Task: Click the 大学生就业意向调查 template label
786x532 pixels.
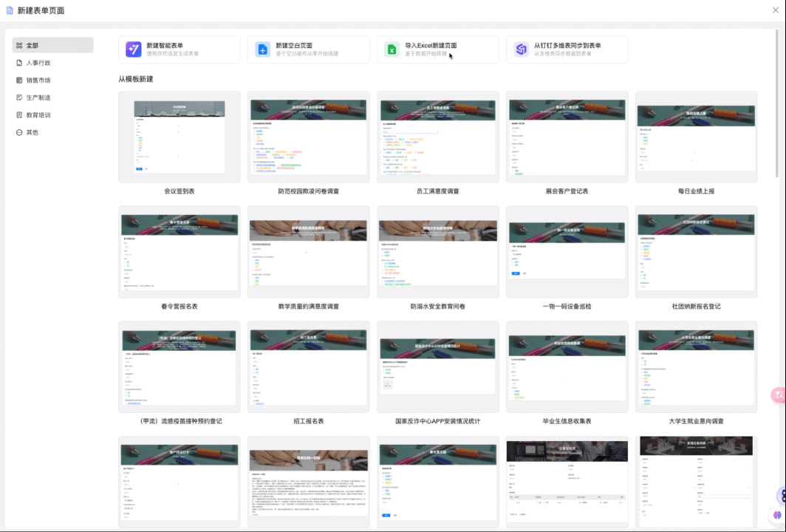Action: coord(696,421)
